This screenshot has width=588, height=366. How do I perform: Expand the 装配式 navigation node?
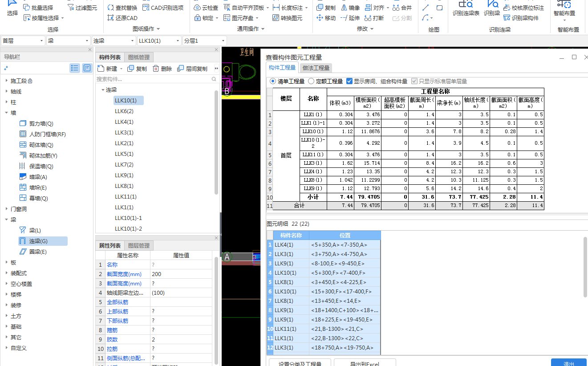pos(6,273)
